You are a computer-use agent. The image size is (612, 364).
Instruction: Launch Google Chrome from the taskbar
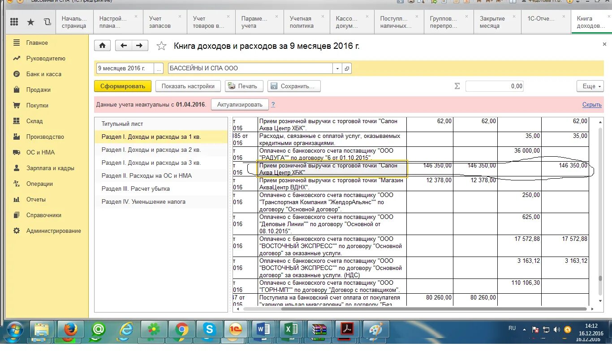point(181,330)
